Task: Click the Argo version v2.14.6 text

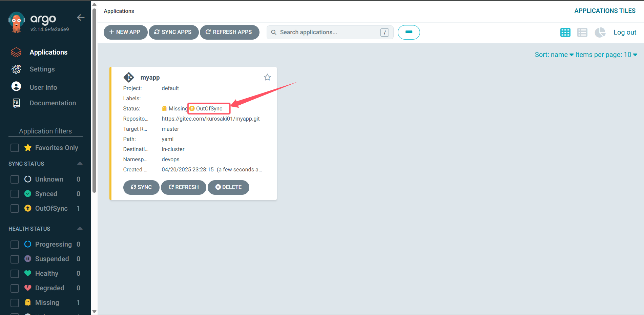Action: point(49,29)
